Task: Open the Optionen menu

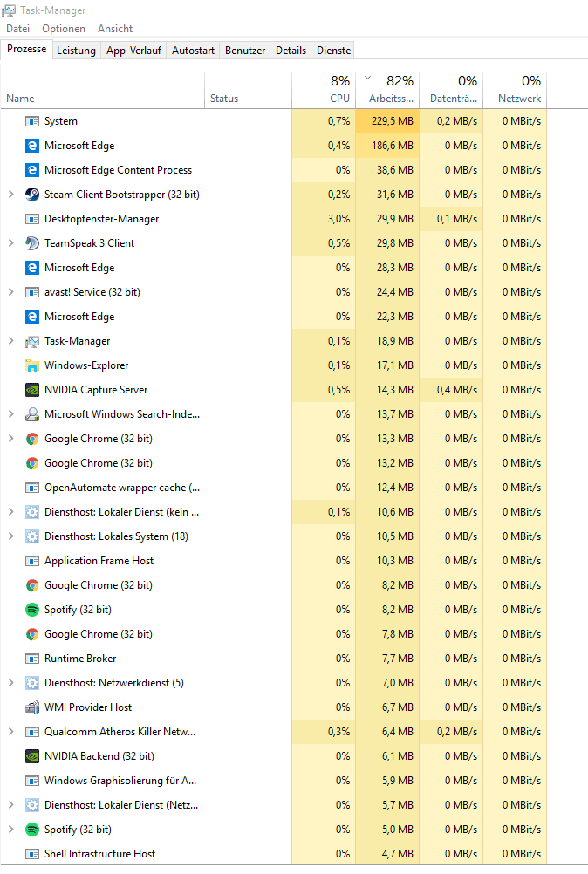Action: click(64, 29)
